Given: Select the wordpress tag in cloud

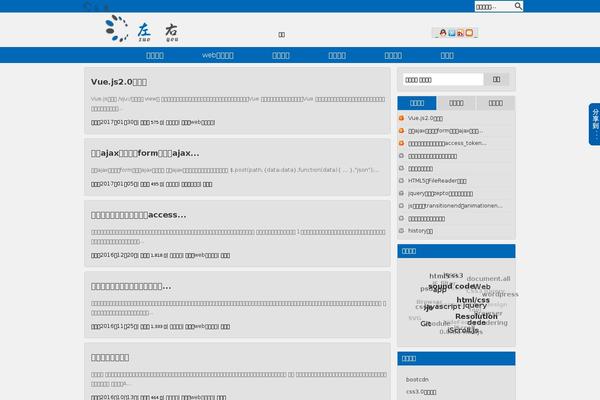Looking at the screenshot, I should tap(500, 294).
